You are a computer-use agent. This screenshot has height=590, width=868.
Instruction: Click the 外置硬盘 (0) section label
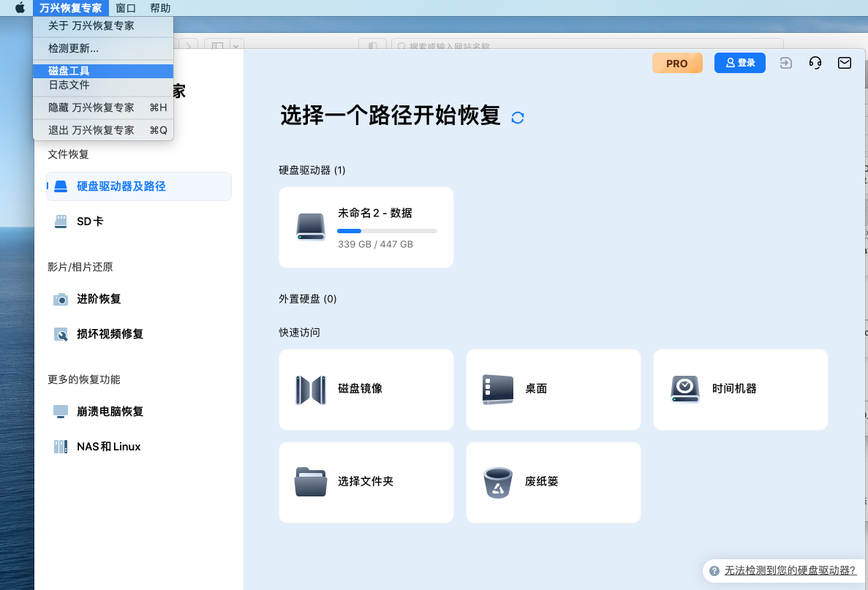[307, 299]
